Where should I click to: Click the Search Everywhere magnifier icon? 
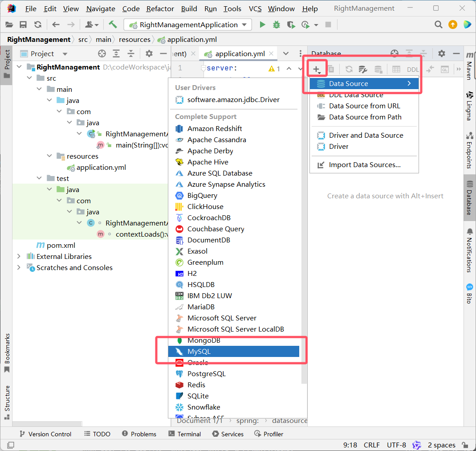pos(438,25)
